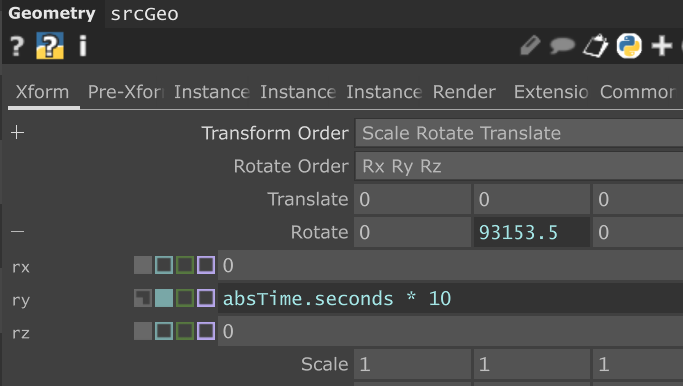Enable rx export mode green square

[185, 265]
